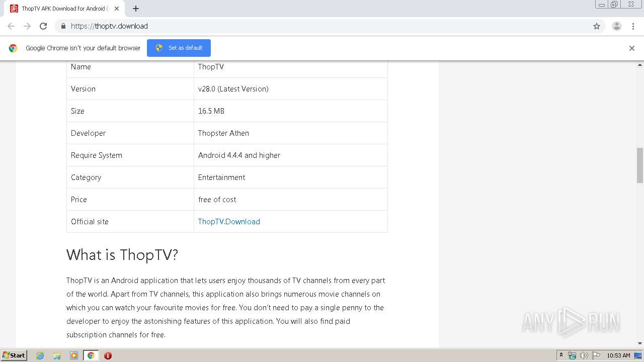Go back to the previous page
Image resolution: width=644 pixels, height=362 pixels.
(x=11, y=26)
